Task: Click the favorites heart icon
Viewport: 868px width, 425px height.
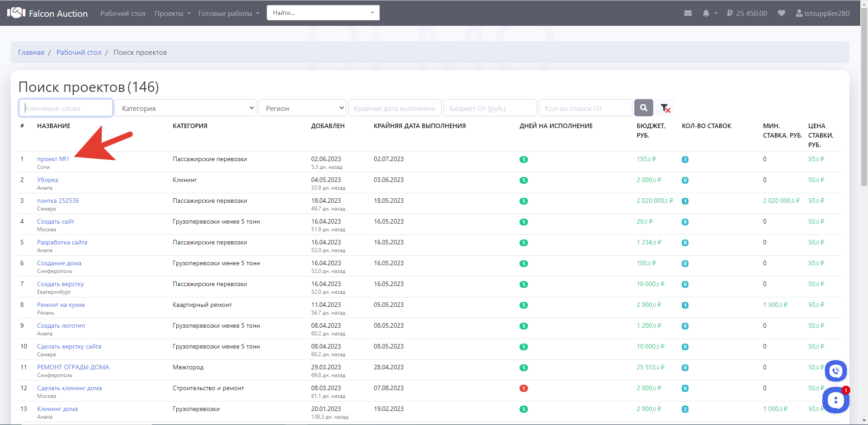Action: [781, 13]
